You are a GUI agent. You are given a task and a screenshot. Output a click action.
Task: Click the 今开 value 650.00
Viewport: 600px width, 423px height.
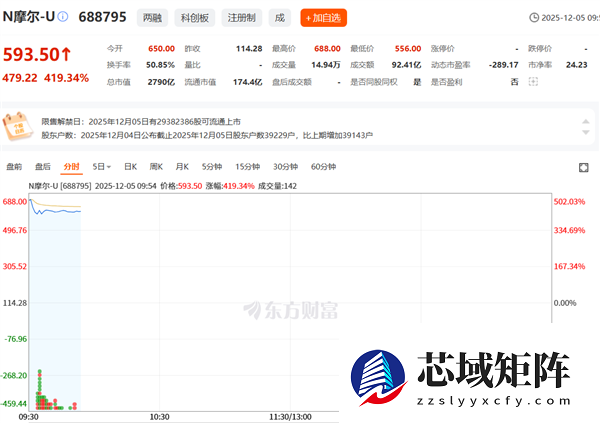coord(161,49)
